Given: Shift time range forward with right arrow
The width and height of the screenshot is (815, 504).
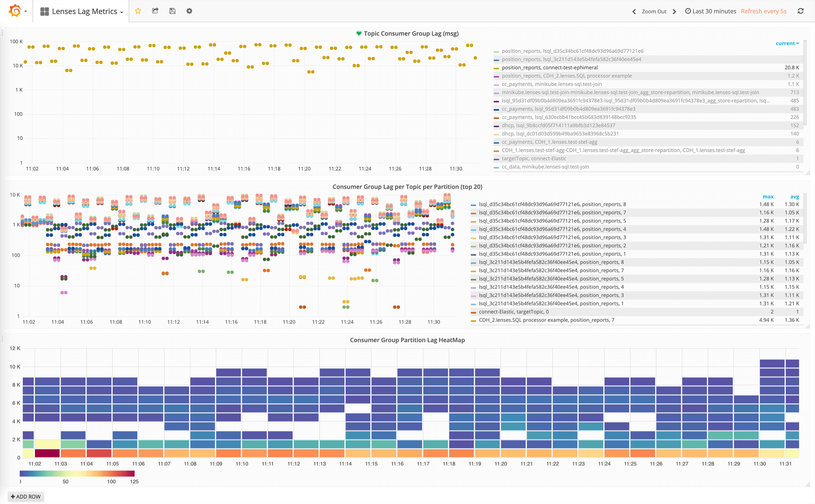Looking at the screenshot, I should point(674,11).
